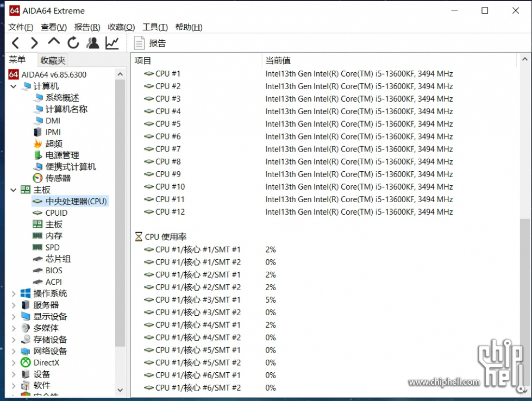Click the 多媒体 speaker icon
Image resolution: width=532 pixels, height=401 pixels.
coord(26,328)
